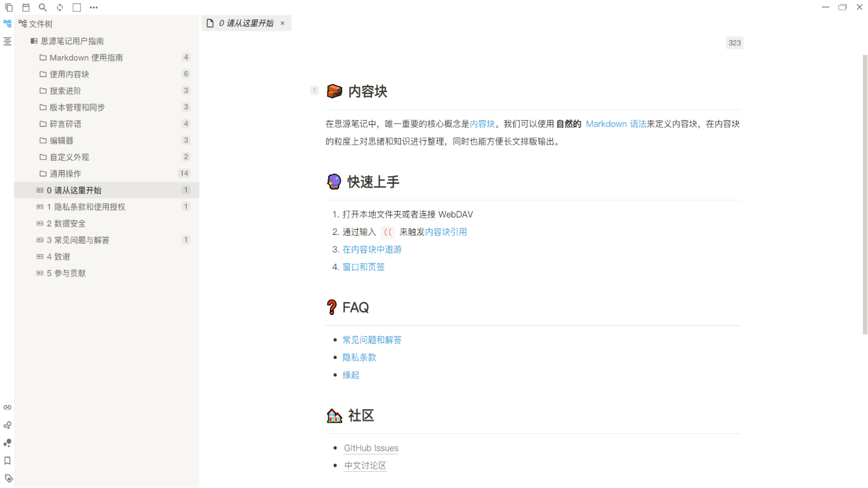868x488 pixels.
Task: Visit the 中文讨论区 link
Action: pyautogui.click(x=365, y=465)
